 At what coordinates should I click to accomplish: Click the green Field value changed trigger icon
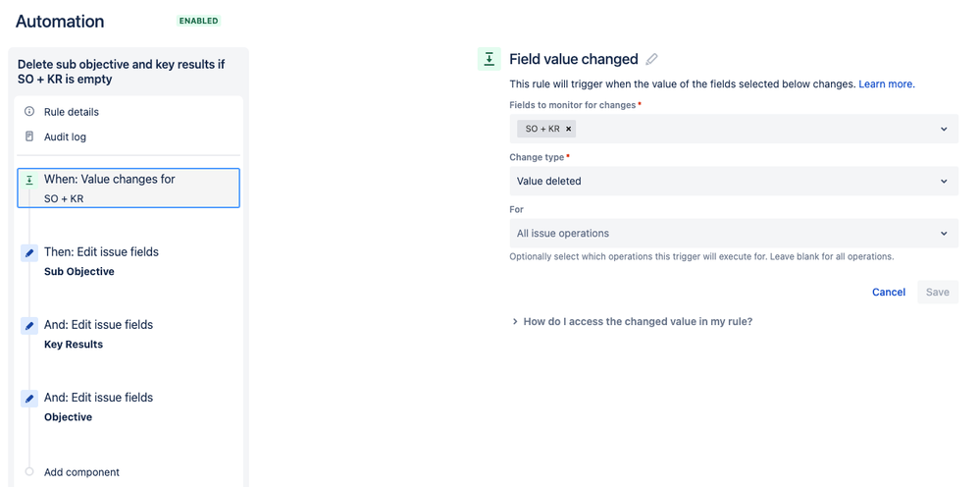coord(489,59)
